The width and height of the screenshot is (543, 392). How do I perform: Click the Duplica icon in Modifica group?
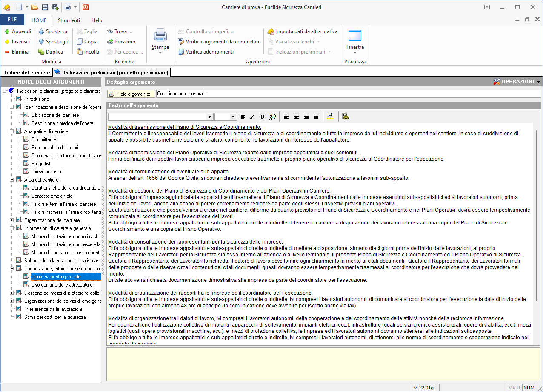tap(41, 52)
